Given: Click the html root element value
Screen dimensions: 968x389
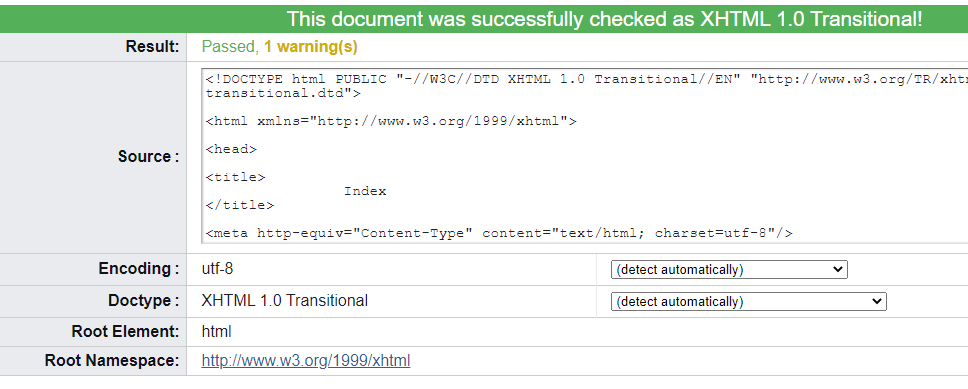Looking at the screenshot, I should [x=216, y=332].
